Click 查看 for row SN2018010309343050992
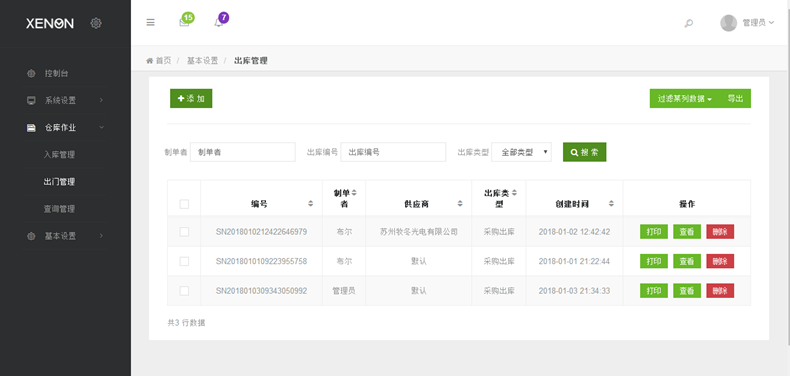 click(x=687, y=291)
